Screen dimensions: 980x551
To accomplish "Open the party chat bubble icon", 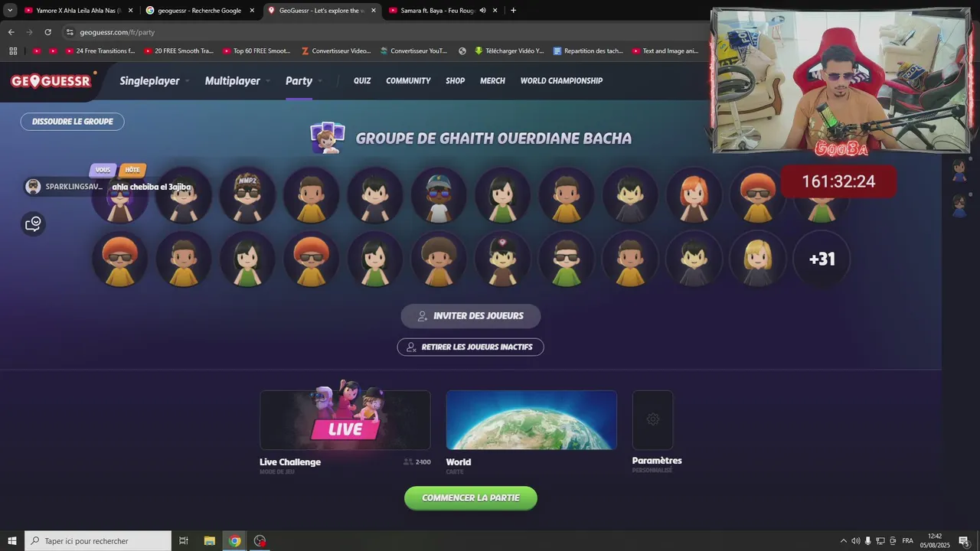I will [33, 223].
